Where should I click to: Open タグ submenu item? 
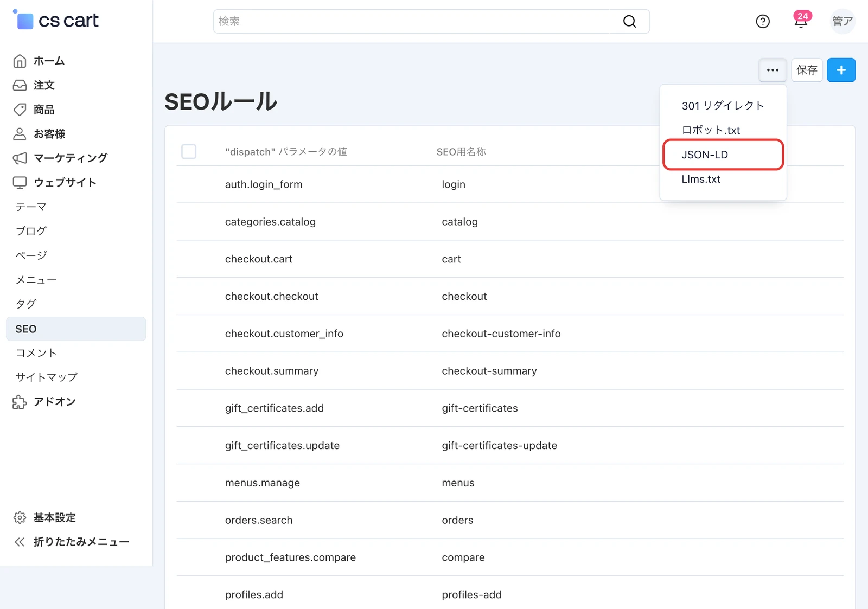[25, 304]
